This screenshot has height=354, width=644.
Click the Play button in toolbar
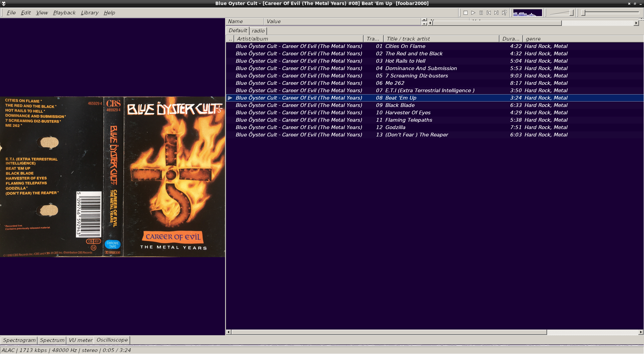pyautogui.click(x=473, y=13)
